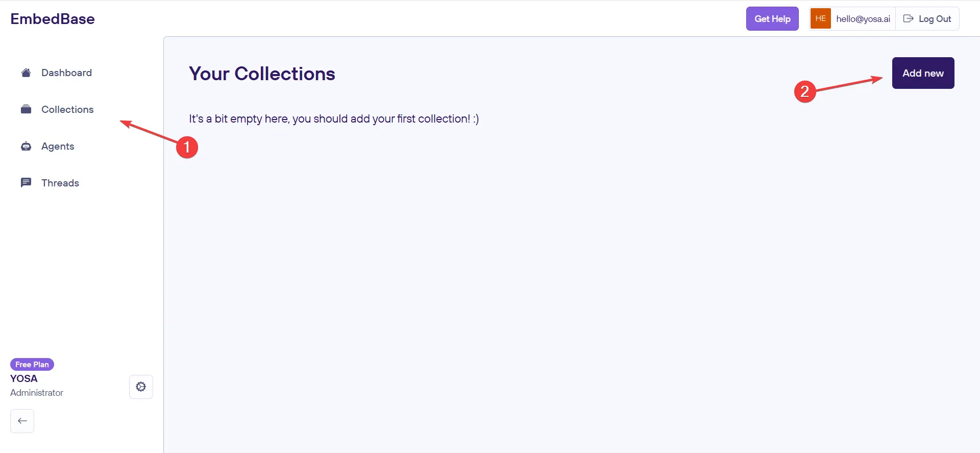Go to the Collections menu item

pyautogui.click(x=67, y=109)
